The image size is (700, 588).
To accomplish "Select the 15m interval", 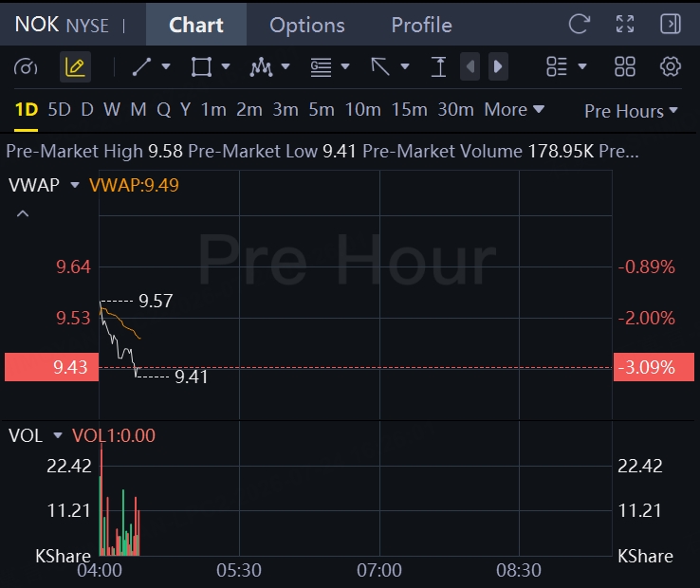I will 409,109.
